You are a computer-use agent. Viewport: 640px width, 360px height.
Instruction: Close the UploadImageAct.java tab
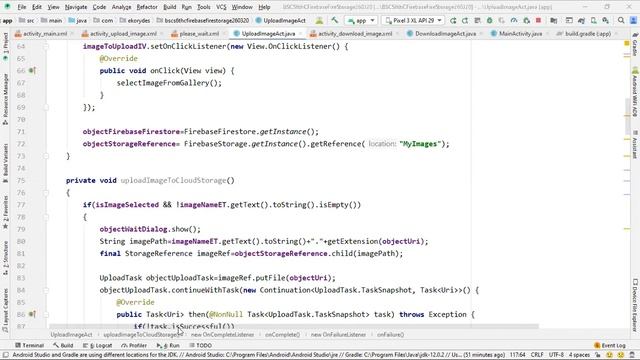click(301, 34)
